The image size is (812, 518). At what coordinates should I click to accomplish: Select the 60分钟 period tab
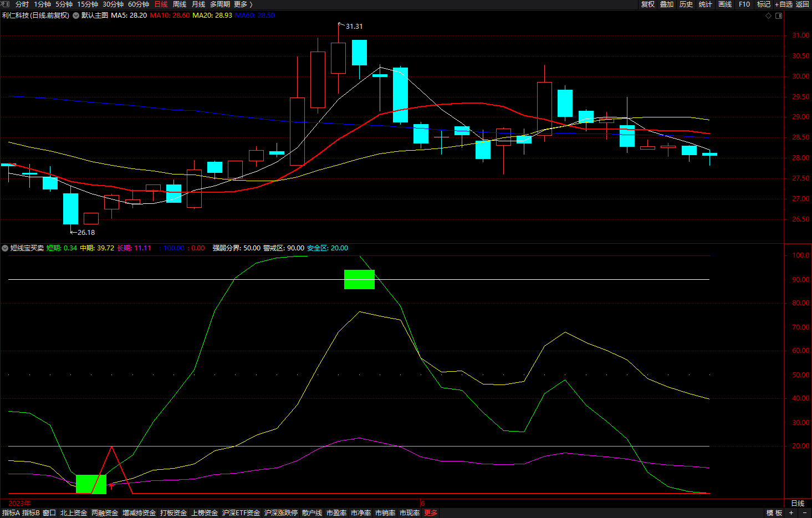click(x=139, y=4)
